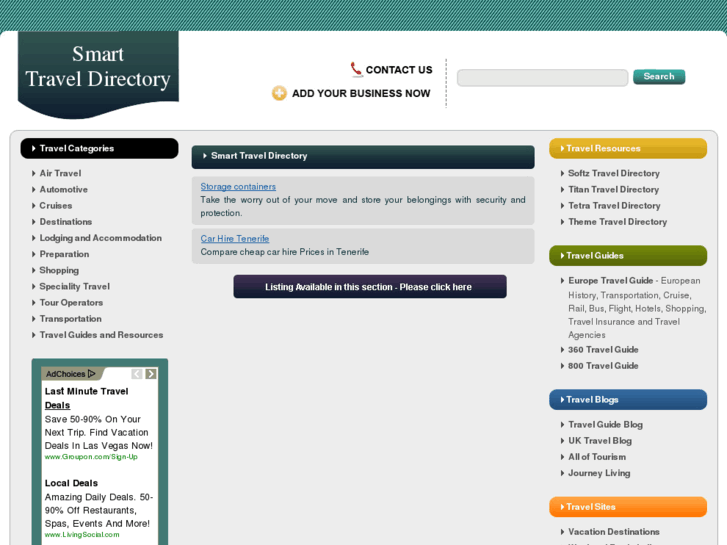Open 360 Travel Guide link

coord(603,350)
